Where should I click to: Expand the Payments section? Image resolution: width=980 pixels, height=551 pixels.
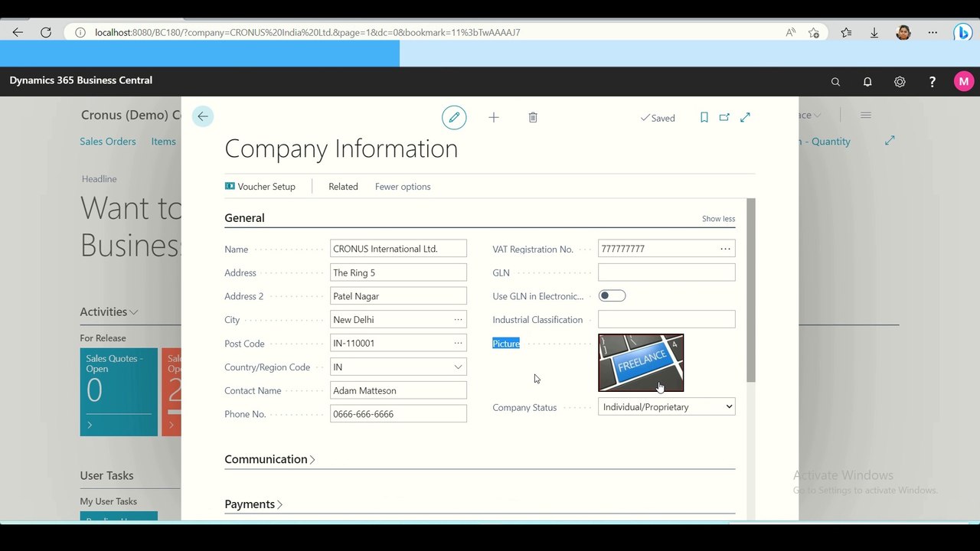pyautogui.click(x=253, y=504)
